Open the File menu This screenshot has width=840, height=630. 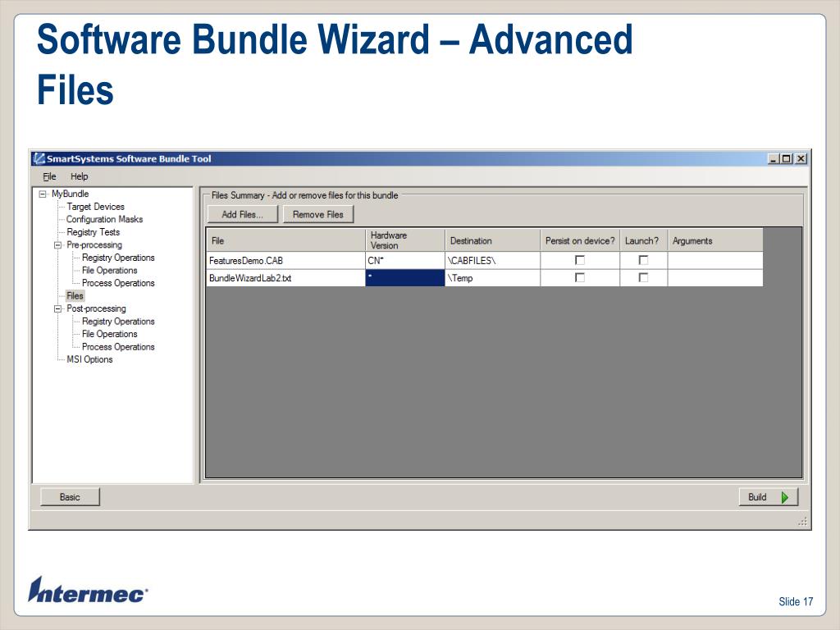49,176
